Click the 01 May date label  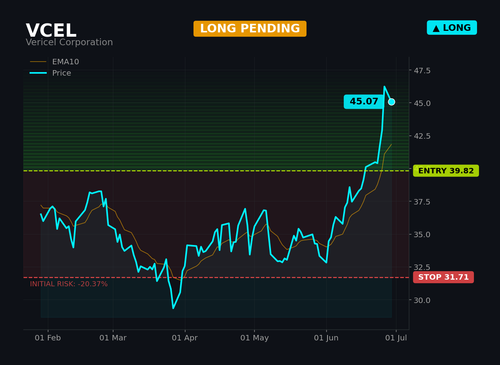click(254, 338)
